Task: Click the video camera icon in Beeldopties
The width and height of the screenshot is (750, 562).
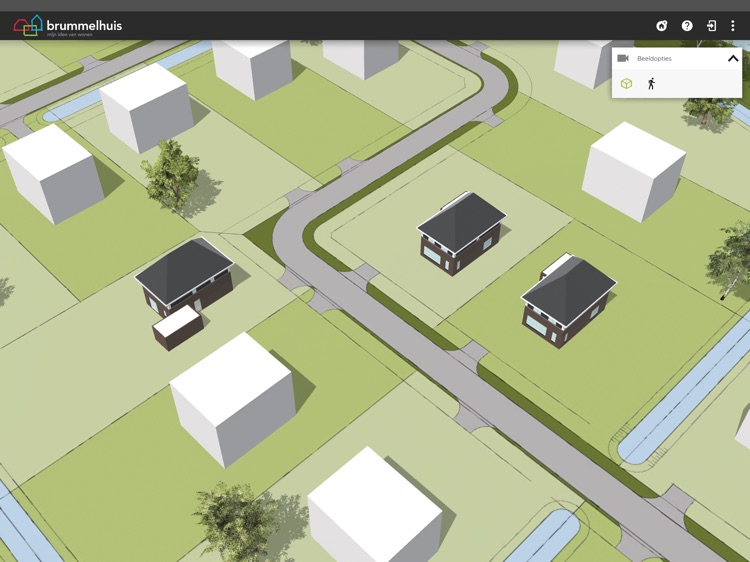Action: click(x=623, y=58)
